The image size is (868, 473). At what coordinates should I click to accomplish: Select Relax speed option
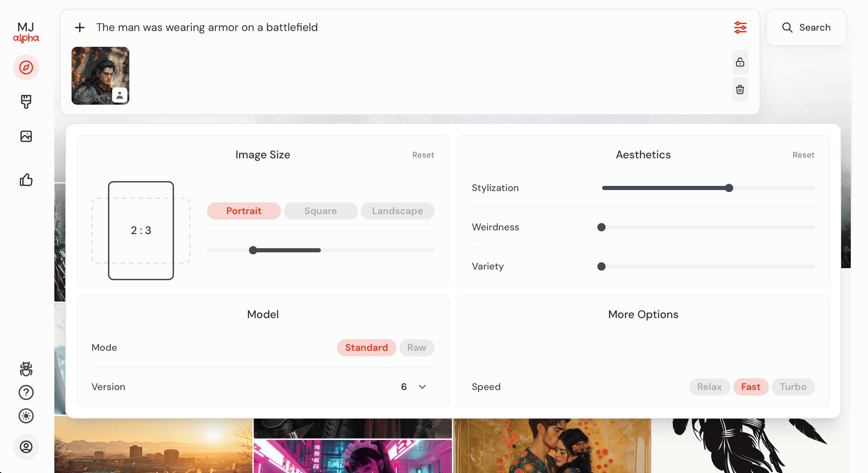(709, 387)
